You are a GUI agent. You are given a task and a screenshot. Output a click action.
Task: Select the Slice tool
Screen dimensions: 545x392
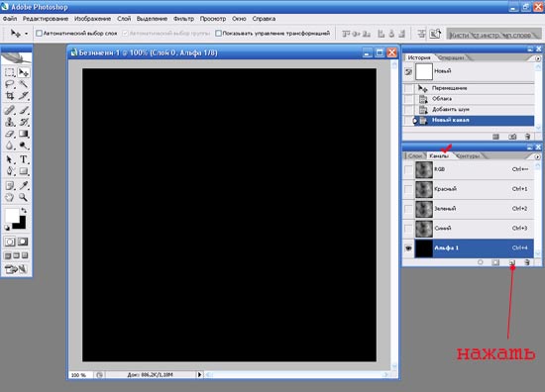(24, 95)
